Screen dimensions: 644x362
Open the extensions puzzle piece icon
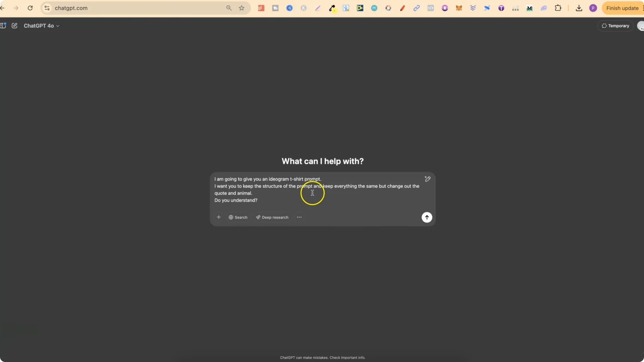point(558,8)
